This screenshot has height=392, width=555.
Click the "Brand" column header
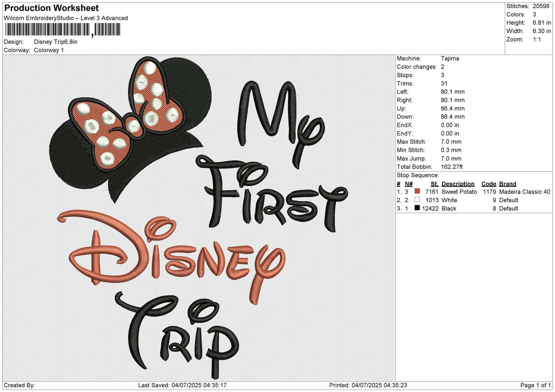pyautogui.click(x=507, y=184)
